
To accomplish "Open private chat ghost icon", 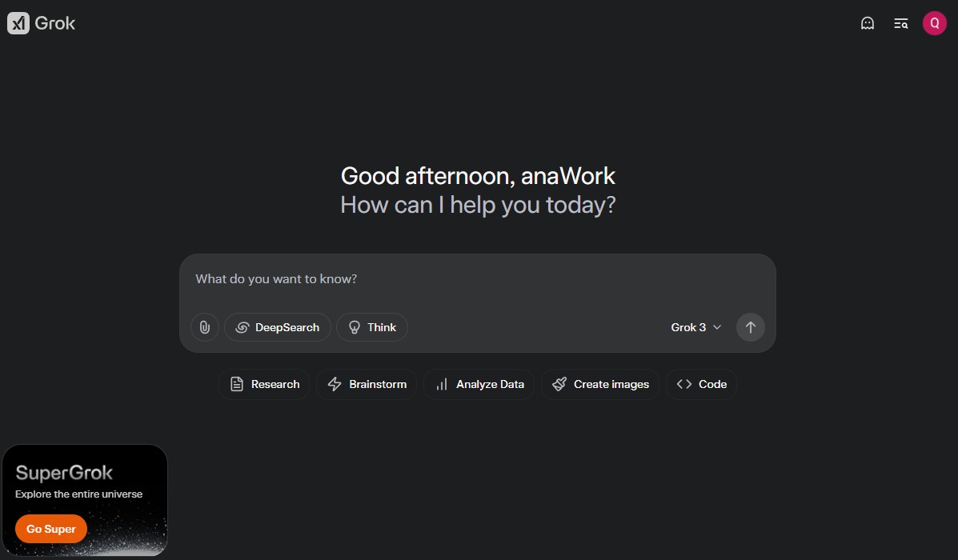I will (867, 23).
